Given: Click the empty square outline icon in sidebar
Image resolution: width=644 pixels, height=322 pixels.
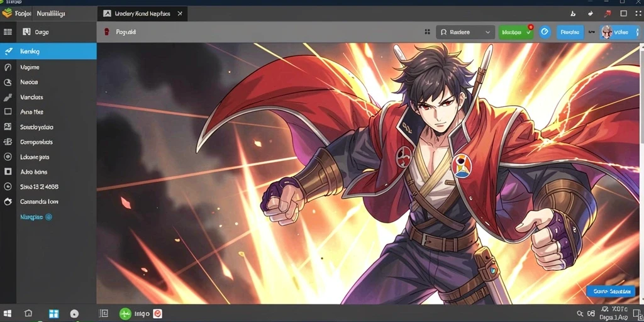Looking at the screenshot, I should click(x=8, y=111).
